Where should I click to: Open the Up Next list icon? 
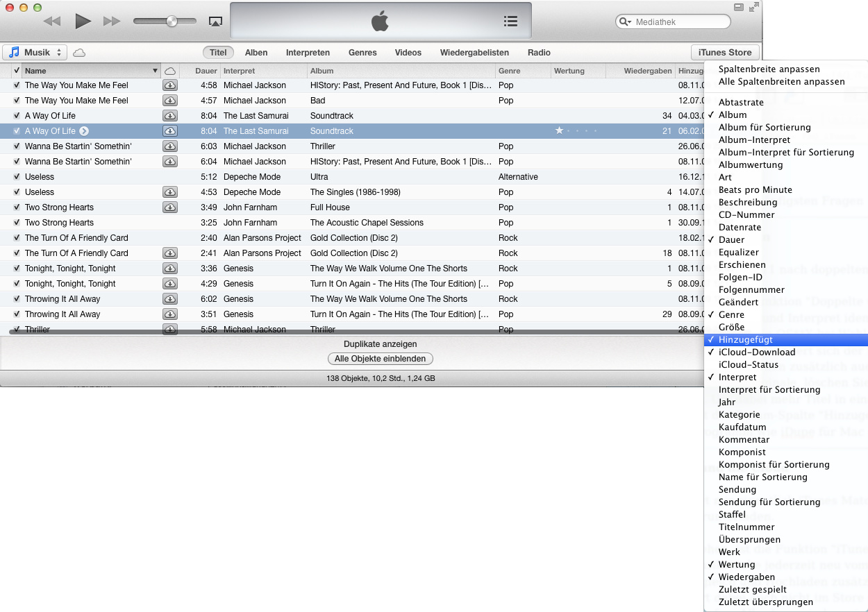tap(510, 22)
